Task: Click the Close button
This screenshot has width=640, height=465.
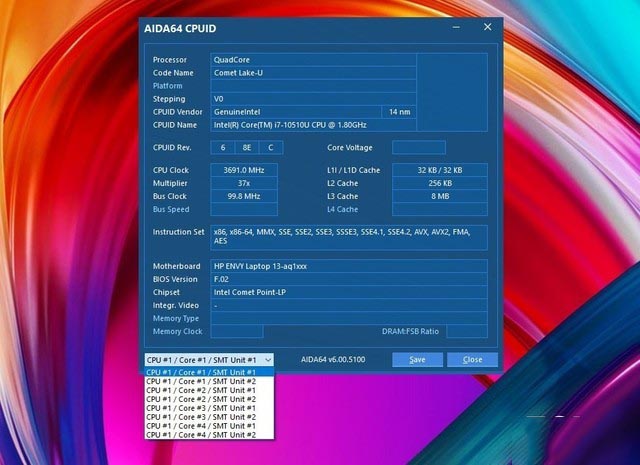Action: [x=472, y=360]
